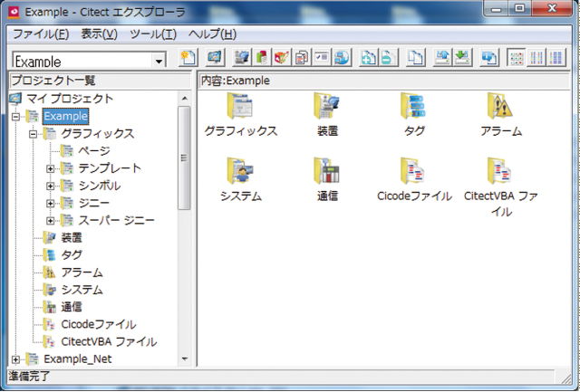Open the ヘルプ(H) menu

(x=212, y=34)
